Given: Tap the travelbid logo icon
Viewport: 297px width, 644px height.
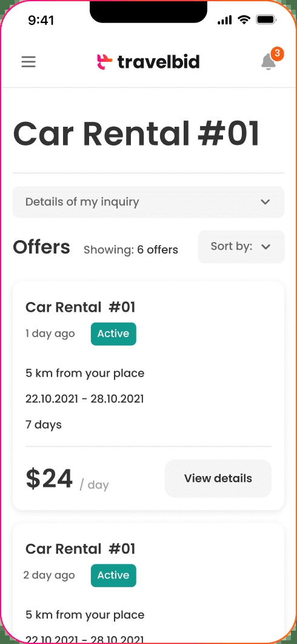Looking at the screenshot, I should click(104, 62).
